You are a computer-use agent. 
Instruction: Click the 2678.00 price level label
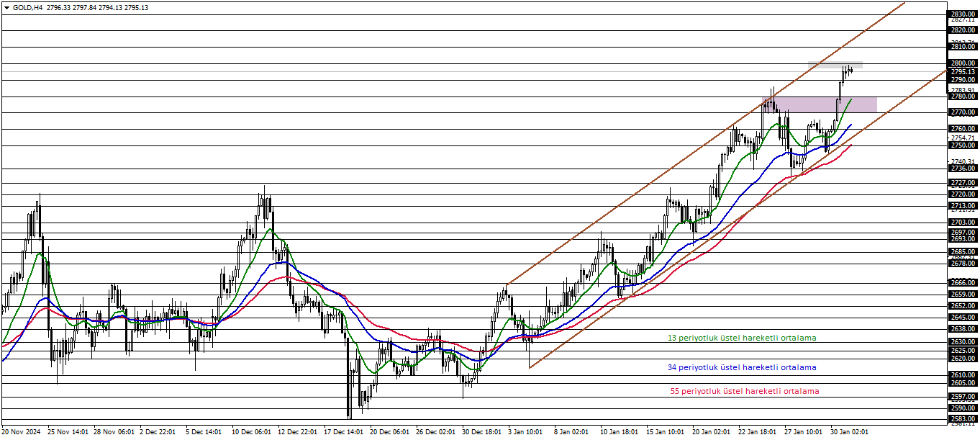click(x=963, y=264)
